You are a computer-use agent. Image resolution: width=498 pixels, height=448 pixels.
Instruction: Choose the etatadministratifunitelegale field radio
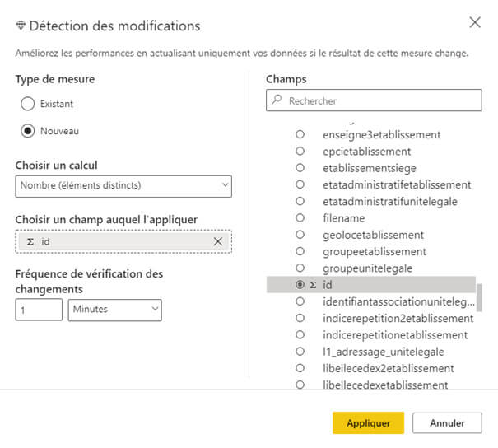[x=300, y=201]
